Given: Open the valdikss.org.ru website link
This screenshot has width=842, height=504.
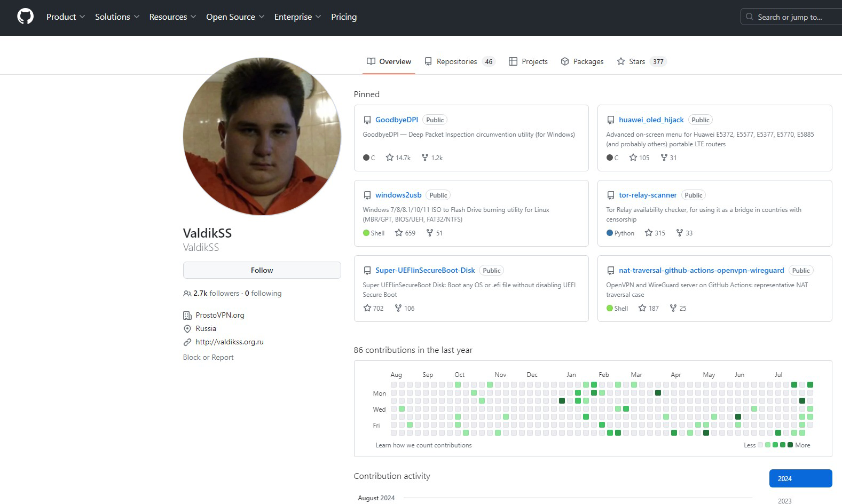Looking at the screenshot, I should click(x=230, y=342).
